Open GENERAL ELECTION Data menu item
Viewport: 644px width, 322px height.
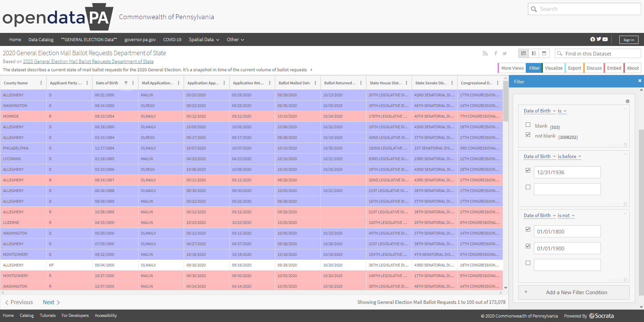point(89,39)
